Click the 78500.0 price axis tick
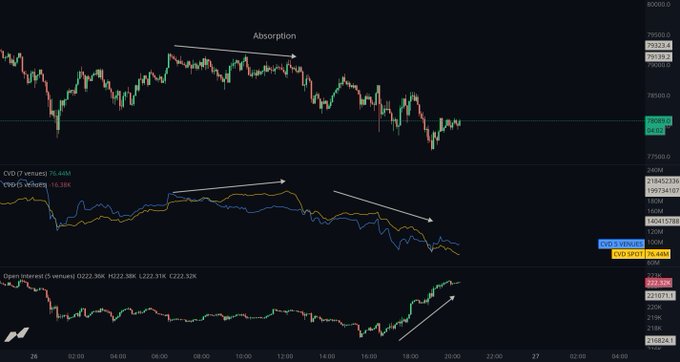 tap(658, 96)
